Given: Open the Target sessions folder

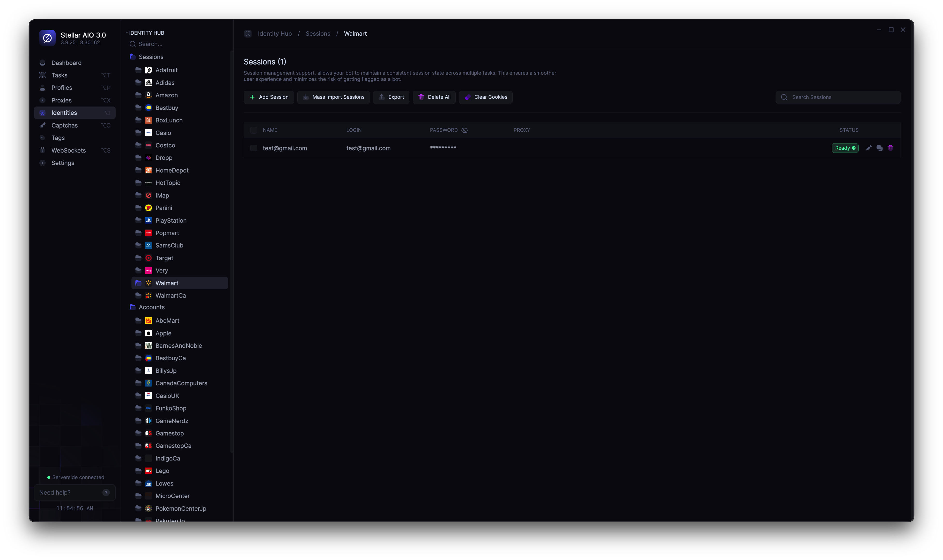Looking at the screenshot, I should click(x=164, y=258).
